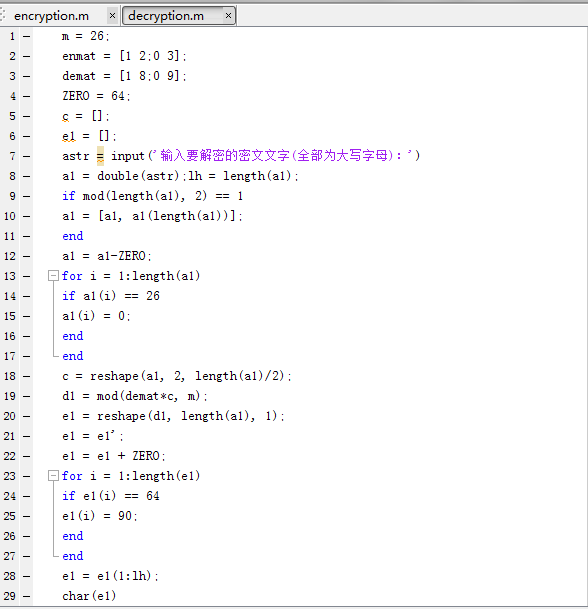Viewport: 588px width, 609px height.
Task: Click underlined variable e1 on line 6
Action: click(x=69, y=136)
